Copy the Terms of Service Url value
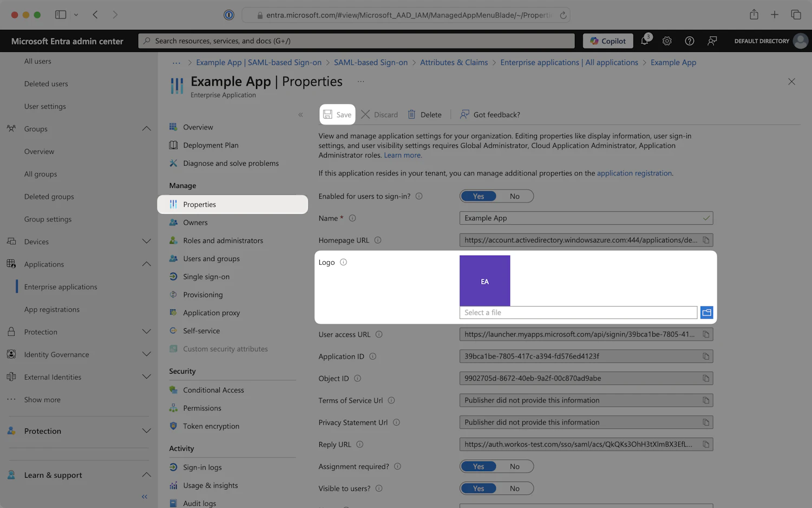 tap(706, 400)
